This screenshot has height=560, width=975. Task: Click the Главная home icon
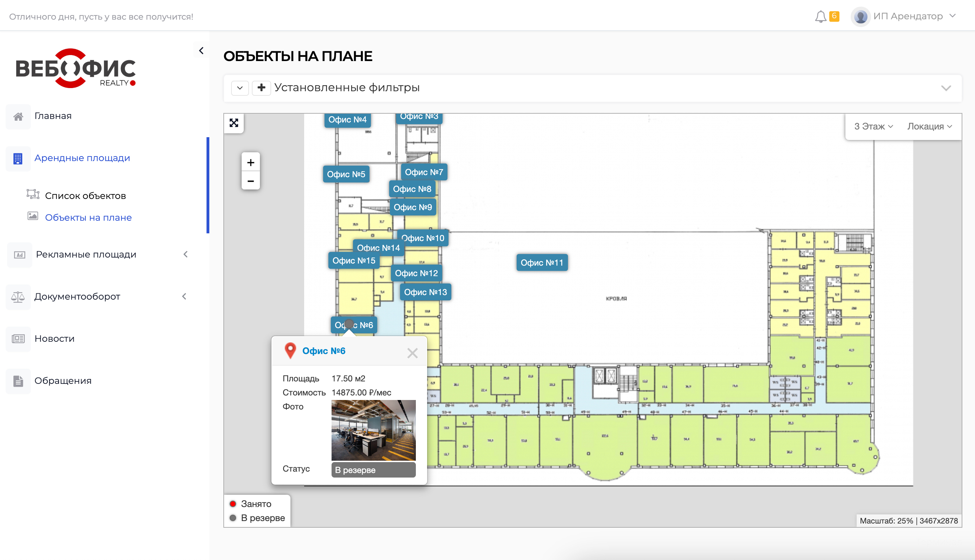click(18, 116)
